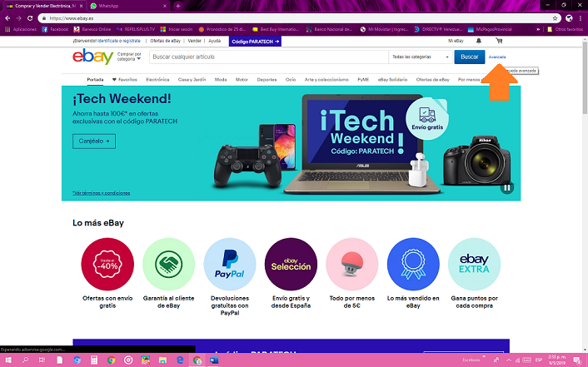Open Garantía al cliente handshake circle
Image resolution: width=588 pixels, height=367 pixels.
tap(168, 264)
